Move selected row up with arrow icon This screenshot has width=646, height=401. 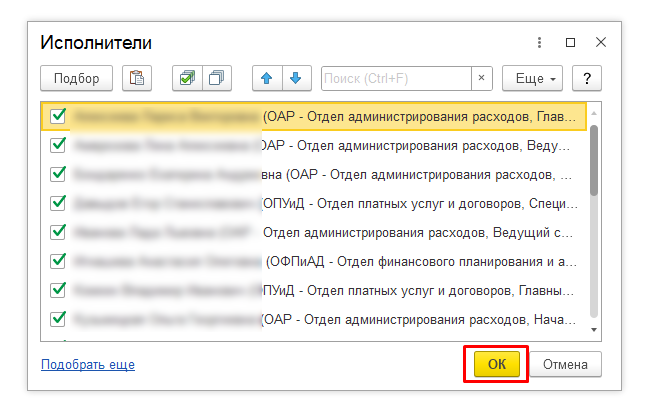coord(268,78)
